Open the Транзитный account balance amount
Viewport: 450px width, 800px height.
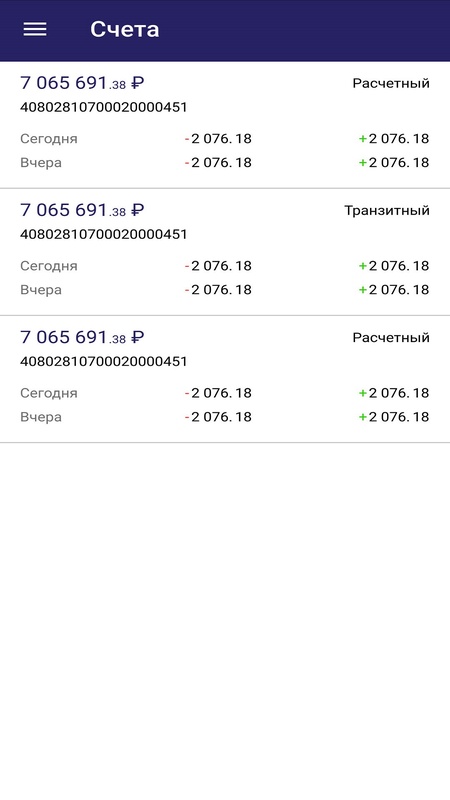click(82, 210)
